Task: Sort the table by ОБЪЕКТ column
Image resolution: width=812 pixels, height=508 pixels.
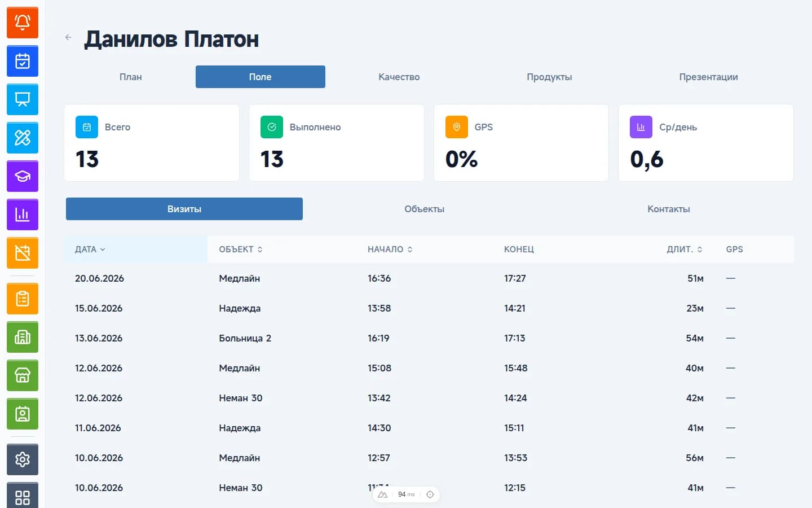Action: pyautogui.click(x=241, y=249)
